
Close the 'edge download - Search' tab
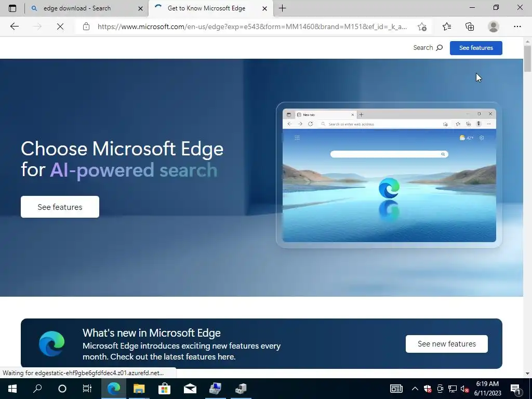pos(140,8)
